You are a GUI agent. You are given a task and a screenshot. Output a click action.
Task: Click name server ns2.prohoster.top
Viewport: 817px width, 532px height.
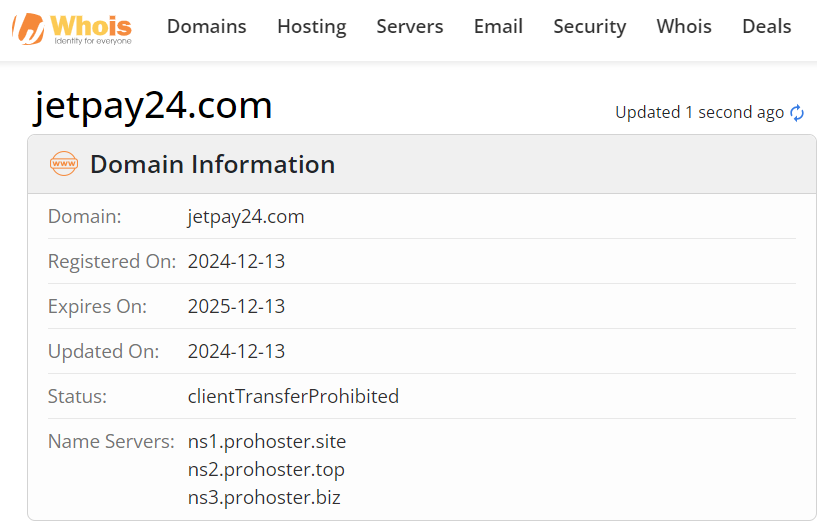(x=266, y=469)
